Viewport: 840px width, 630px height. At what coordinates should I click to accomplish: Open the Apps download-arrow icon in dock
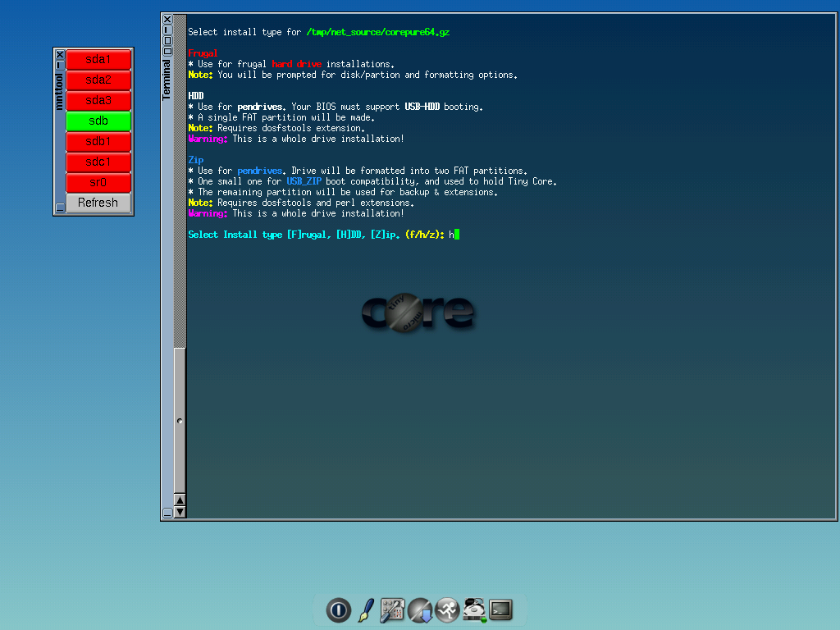pyautogui.click(x=420, y=610)
